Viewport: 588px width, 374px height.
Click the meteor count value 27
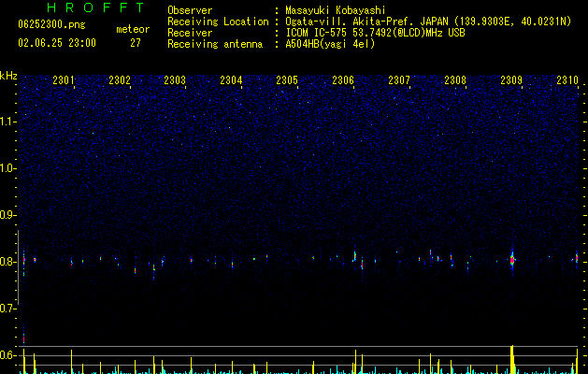coord(136,43)
